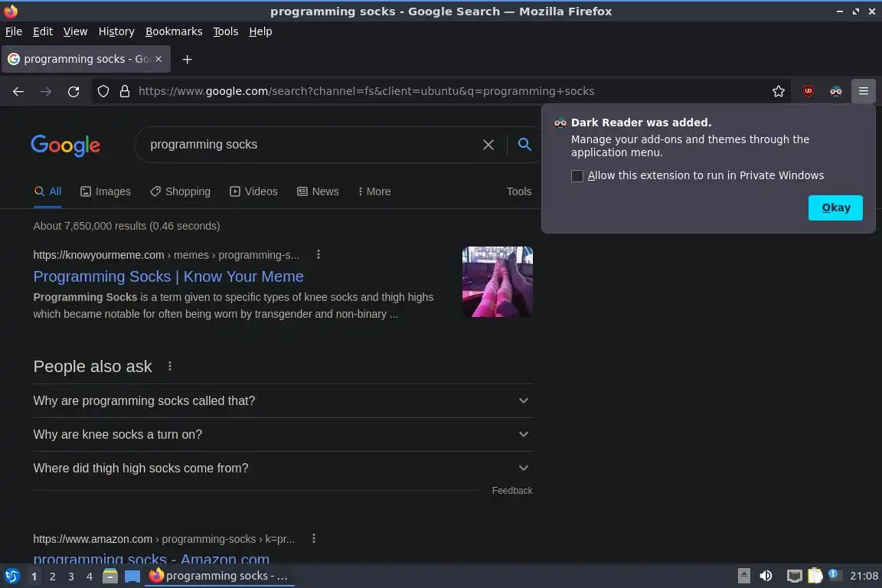Open the clipboard icon in the tray

point(815,577)
